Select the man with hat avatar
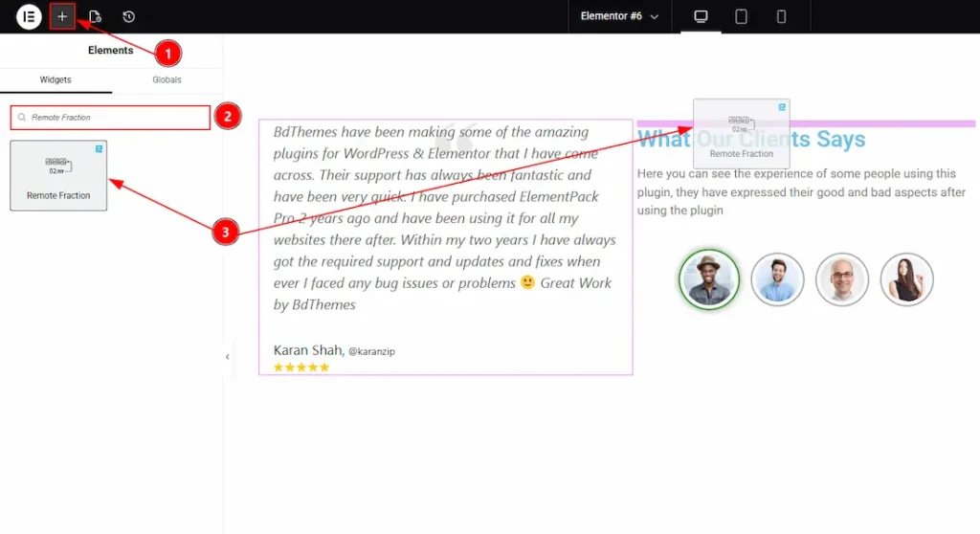This screenshot has height=534, width=980. (709, 279)
